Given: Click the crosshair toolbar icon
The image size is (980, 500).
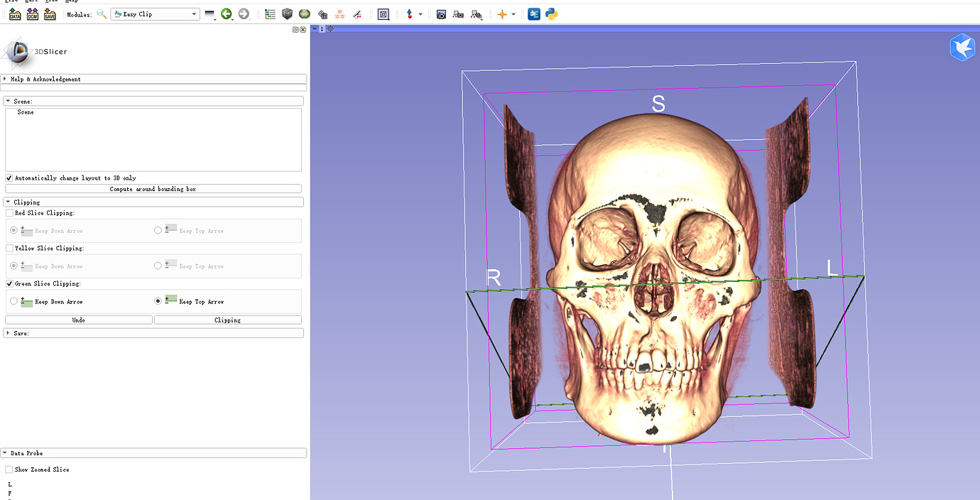Looking at the screenshot, I should tap(502, 14).
